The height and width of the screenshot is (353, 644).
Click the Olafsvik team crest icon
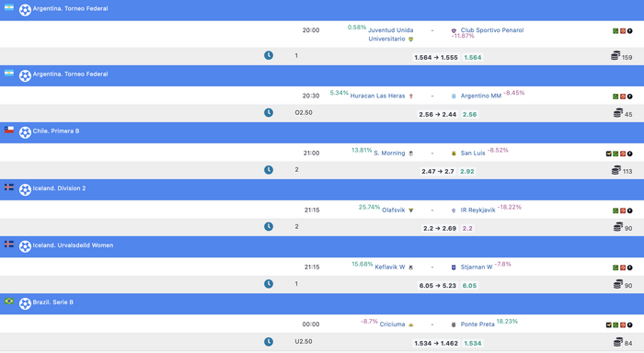coord(410,211)
